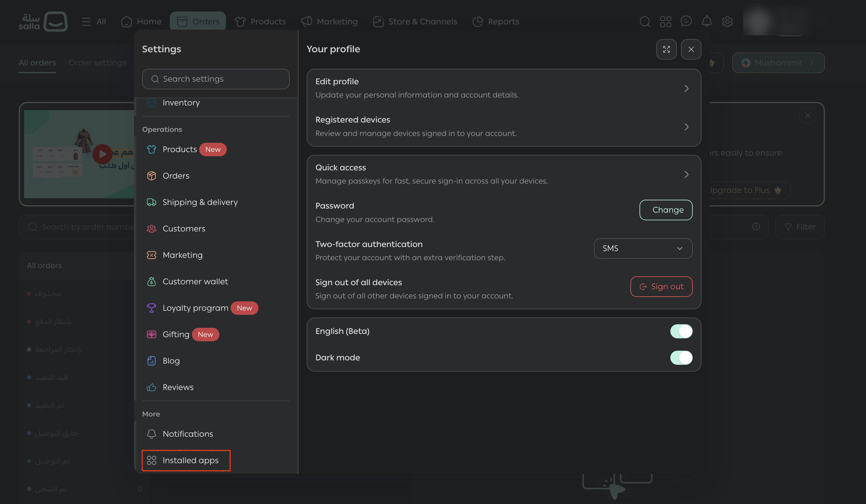Open Store & Channels menu
This screenshot has width=866, height=504.
[x=415, y=22]
